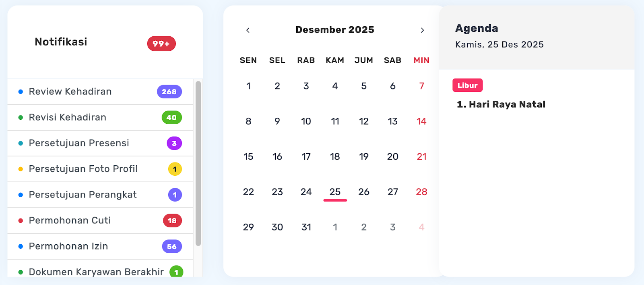Select December 1 on the calendar
644x285 pixels.
coord(248,86)
